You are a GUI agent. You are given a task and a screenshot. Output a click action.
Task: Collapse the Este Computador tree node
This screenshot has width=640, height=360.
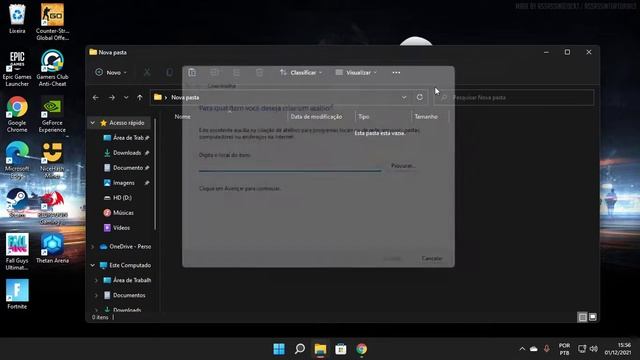coord(93,265)
